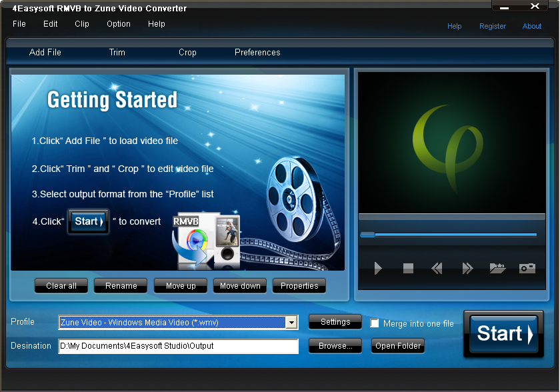Fast forward the preview
This screenshot has height=392, width=560.
tap(467, 269)
